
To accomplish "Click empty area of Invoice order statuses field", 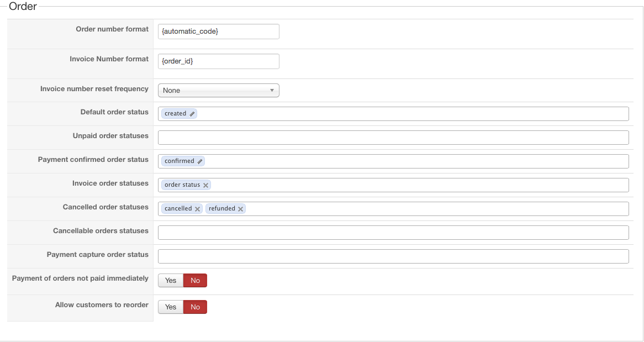I will [x=414, y=185].
